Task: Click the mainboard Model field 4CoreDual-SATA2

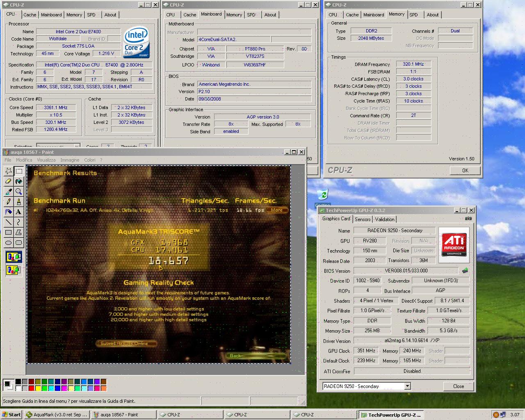Action: tap(234, 39)
